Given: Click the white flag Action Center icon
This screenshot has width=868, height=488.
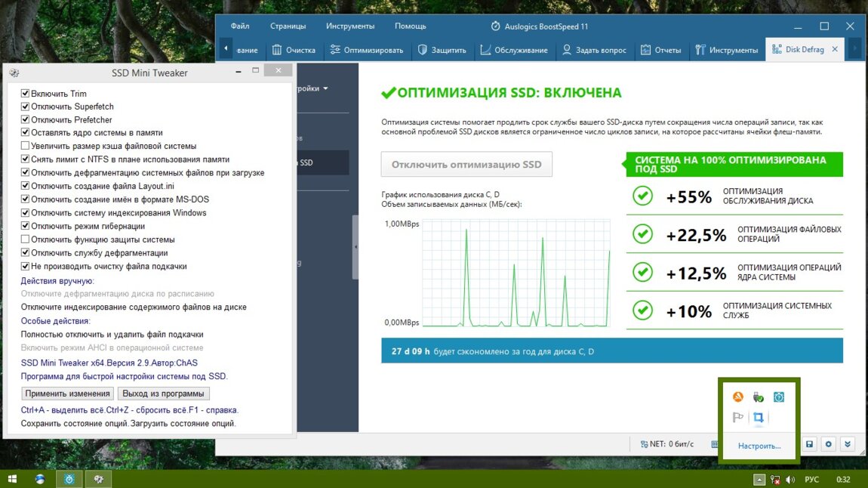Looking at the screenshot, I should click(738, 418).
